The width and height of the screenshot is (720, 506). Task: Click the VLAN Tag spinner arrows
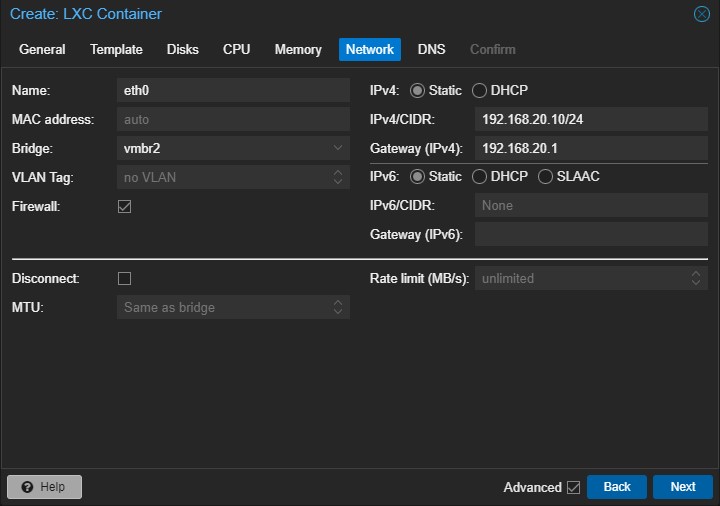point(338,177)
